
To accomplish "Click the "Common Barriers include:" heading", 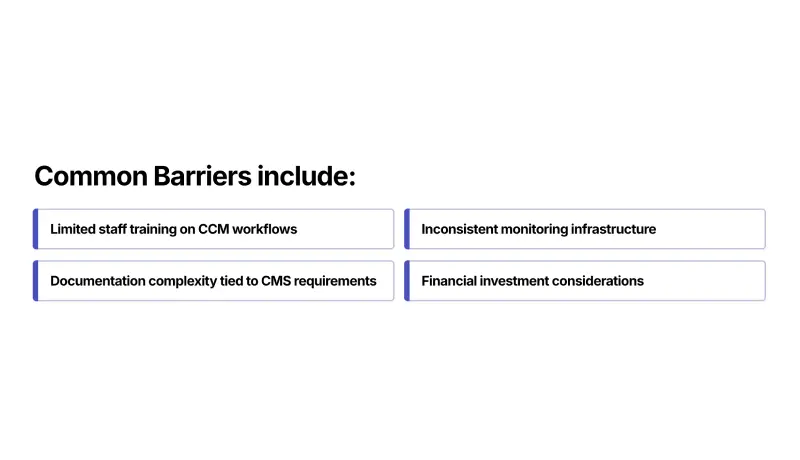I will (195, 177).
